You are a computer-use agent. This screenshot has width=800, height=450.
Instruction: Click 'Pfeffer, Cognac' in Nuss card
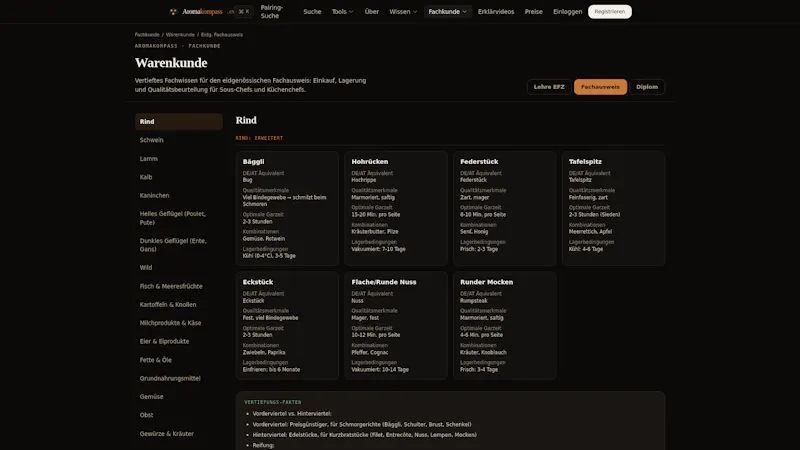coord(370,352)
